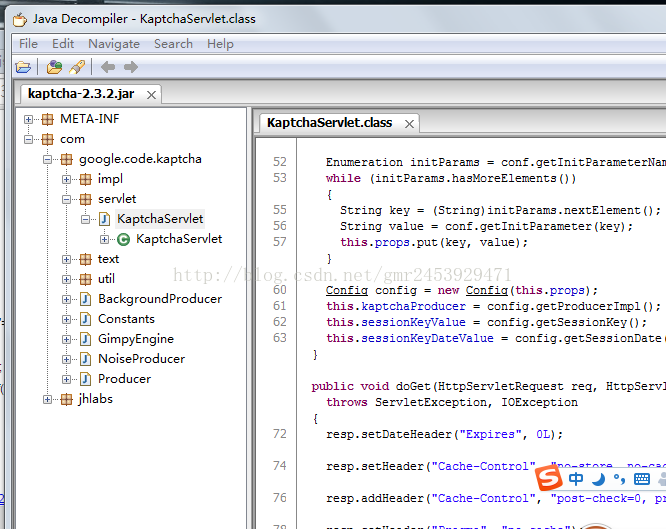Collapse the KaptchaServlet file node
This screenshot has width=666, height=529.
(x=85, y=219)
